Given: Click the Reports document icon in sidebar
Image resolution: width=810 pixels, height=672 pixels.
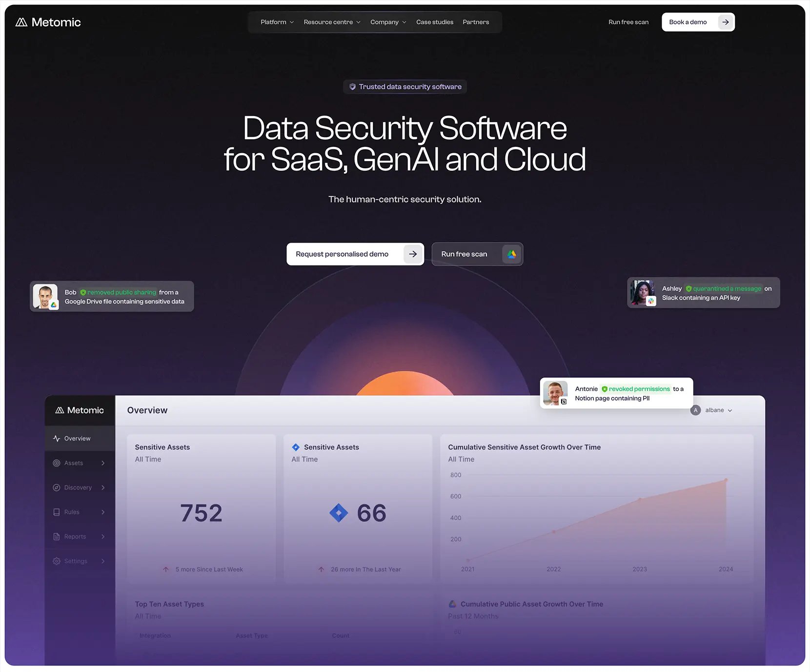Looking at the screenshot, I should 57,537.
